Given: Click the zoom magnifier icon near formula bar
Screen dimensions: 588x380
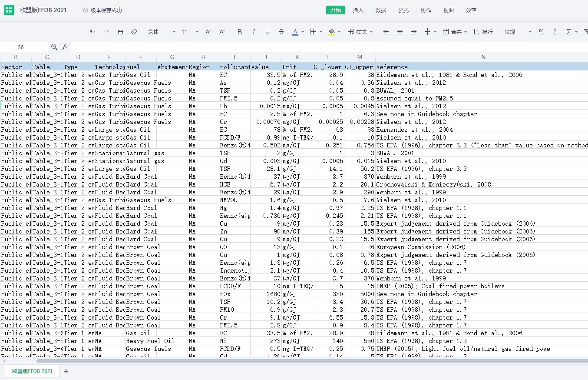Looking at the screenshot, I should coord(54,47).
